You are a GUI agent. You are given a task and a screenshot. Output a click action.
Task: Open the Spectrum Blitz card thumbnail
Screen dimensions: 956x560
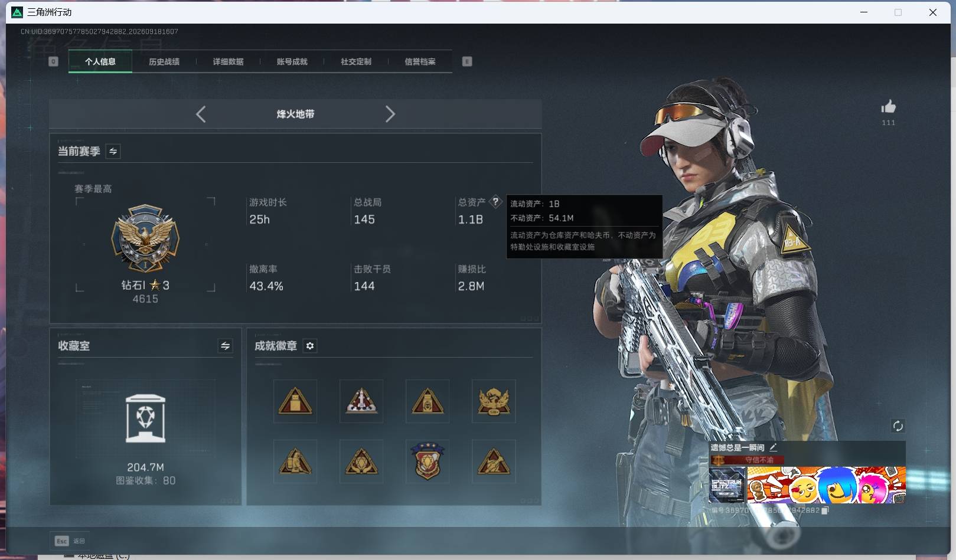click(727, 485)
